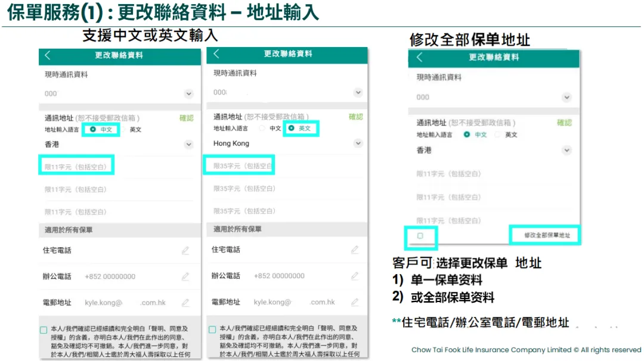
Task: Click +852 00000000 office phone in left screen
Action: tap(110, 276)
